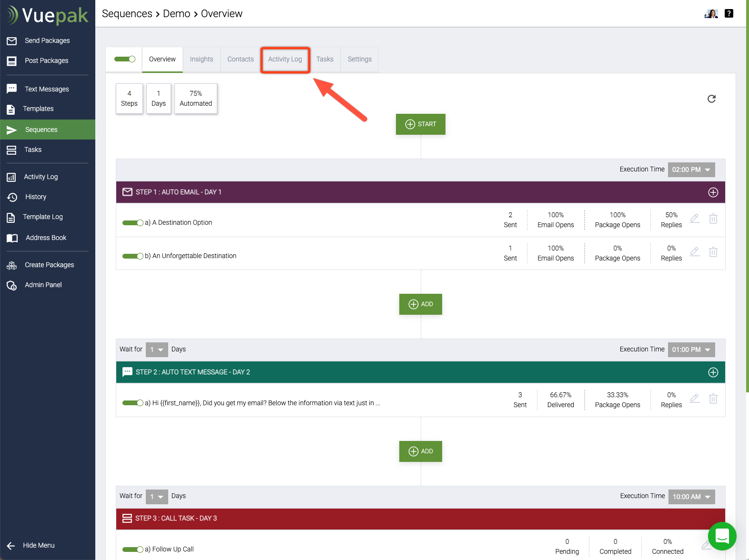Viewport: 749px width, 560px height.
Task: Disable the 'A Destination Option' variant toggle
Action: coord(132,223)
